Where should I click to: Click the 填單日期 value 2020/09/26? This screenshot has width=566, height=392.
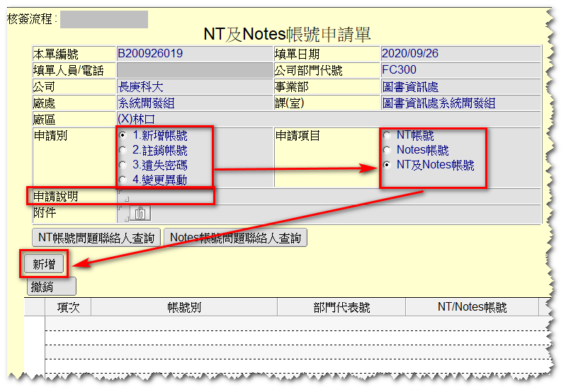[x=409, y=53]
